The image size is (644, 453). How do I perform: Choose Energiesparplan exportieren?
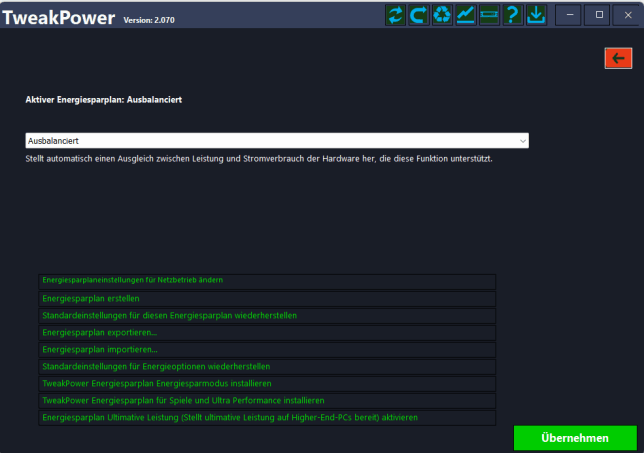pyautogui.click(x=267, y=332)
